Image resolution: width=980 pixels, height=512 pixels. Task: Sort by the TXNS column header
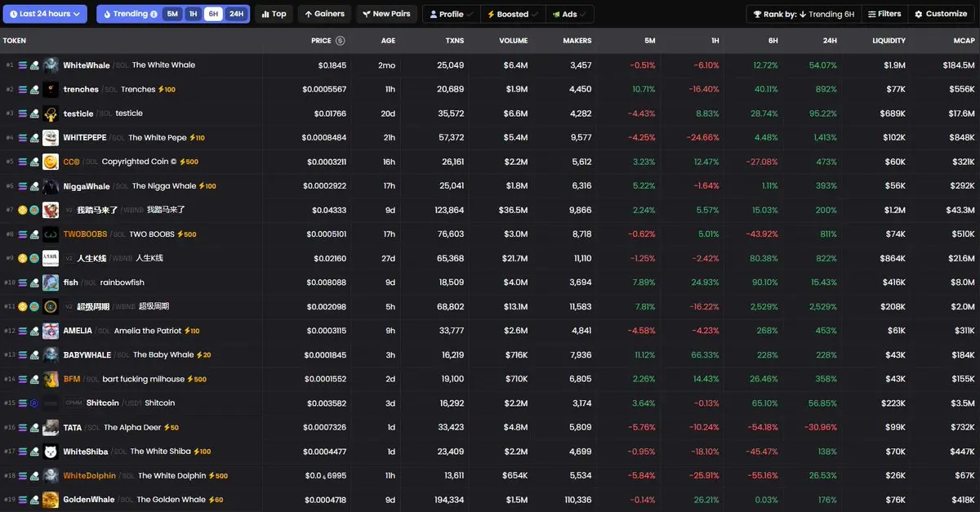pos(453,41)
